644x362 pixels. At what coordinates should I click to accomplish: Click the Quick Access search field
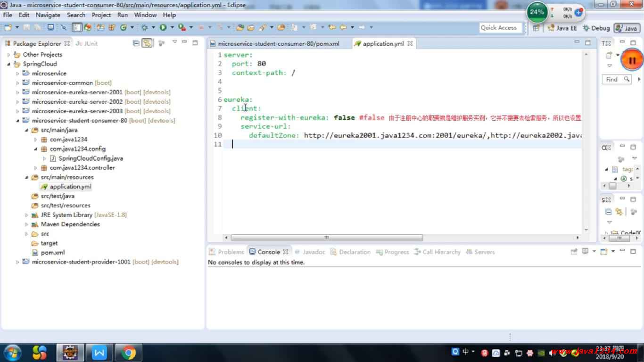[501, 27]
